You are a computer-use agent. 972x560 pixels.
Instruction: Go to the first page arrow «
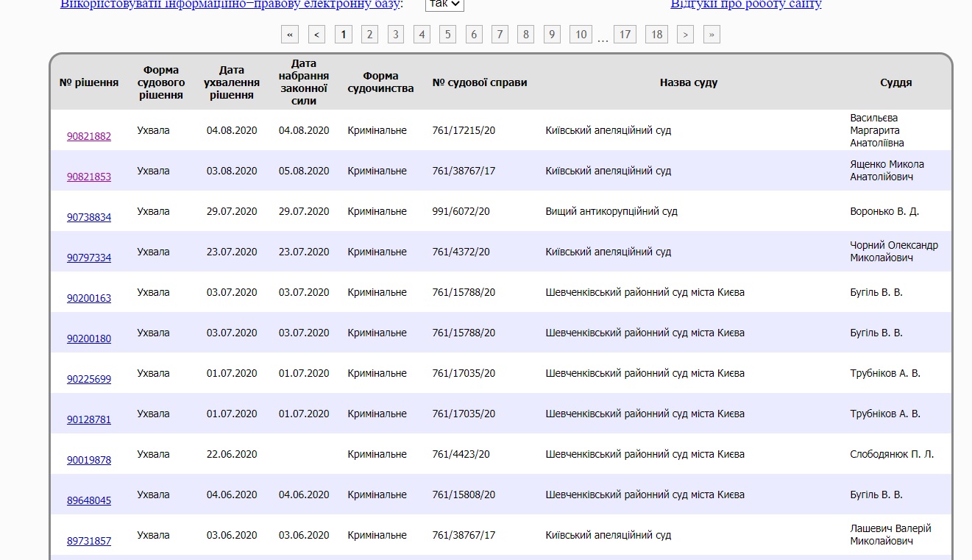pyautogui.click(x=290, y=35)
